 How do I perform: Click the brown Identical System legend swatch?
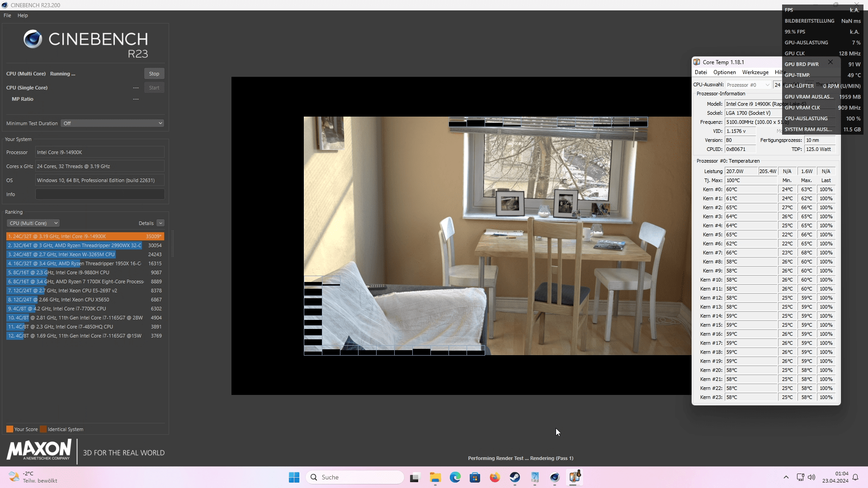coord(43,429)
